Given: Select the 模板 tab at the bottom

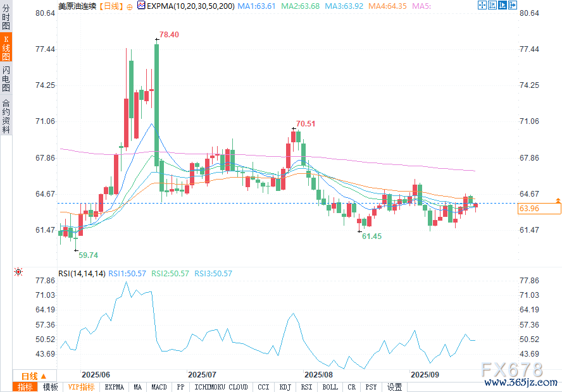Looking at the screenshot, I should click(x=50, y=387).
